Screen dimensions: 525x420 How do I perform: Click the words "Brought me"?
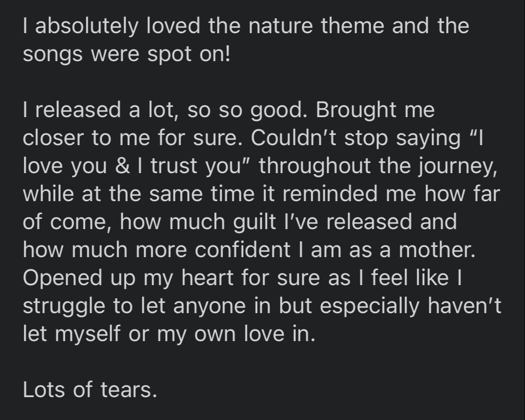pyautogui.click(x=375, y=110)
